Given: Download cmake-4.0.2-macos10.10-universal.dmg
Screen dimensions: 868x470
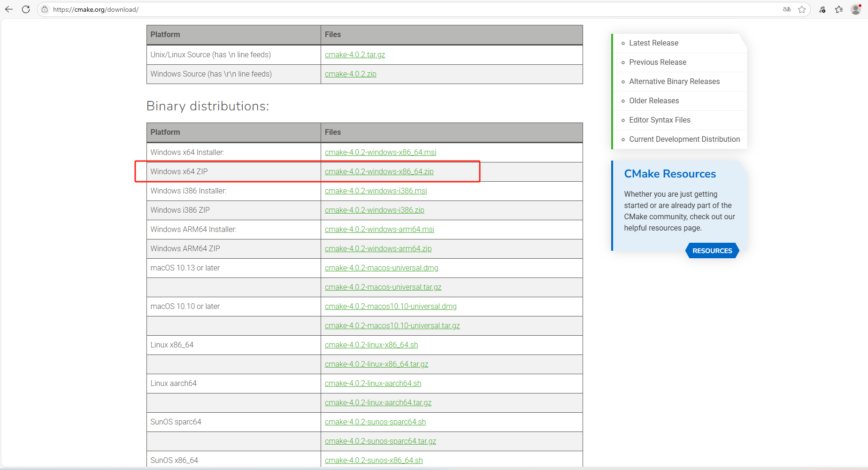Looking at the screenshot, I should point(391,306).
